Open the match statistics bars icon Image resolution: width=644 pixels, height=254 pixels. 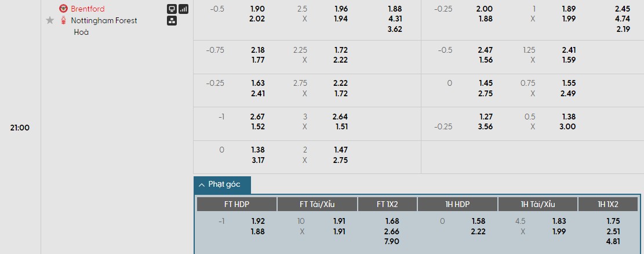(183, 9)
